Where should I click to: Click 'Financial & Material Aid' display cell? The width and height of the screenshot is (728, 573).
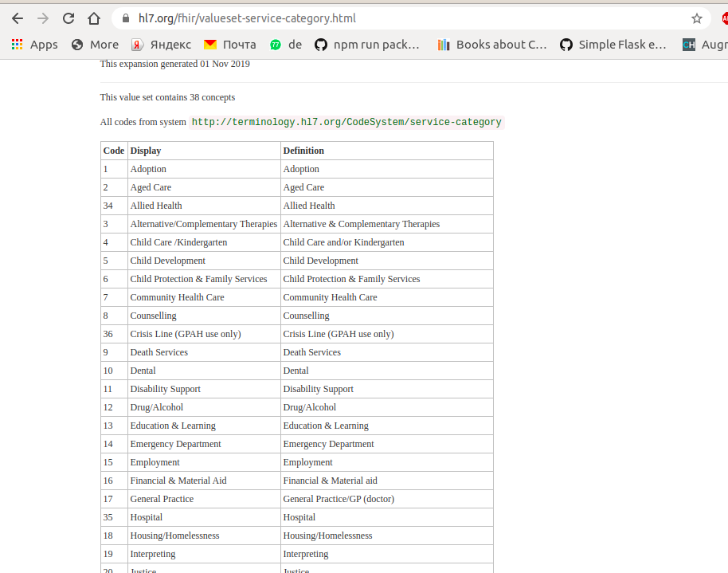[x=204, y=481]
